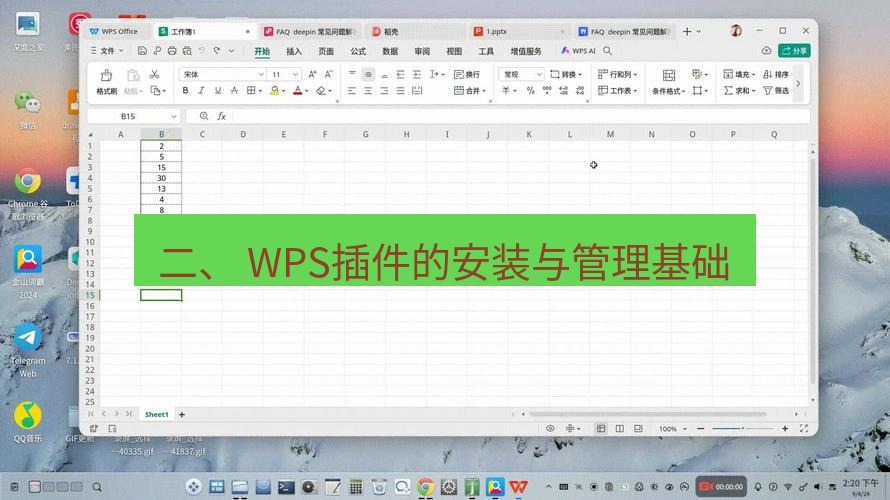
Task: Switch to the 视图 View tab
Action: click(x=454, y=51)
